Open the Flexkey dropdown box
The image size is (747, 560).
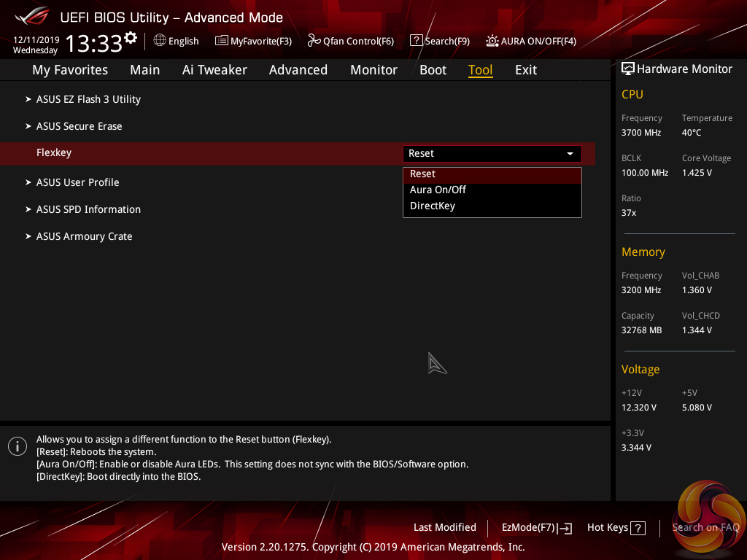coord(492,154)
